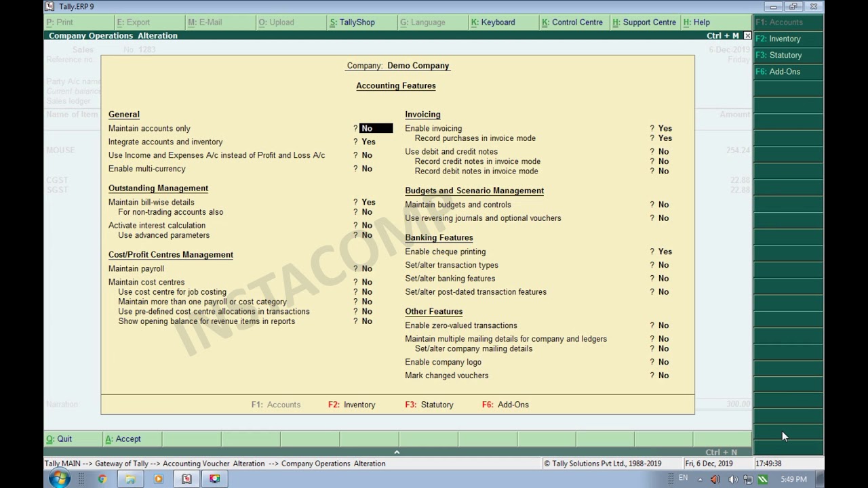Click F1: Accounts in the right panel
The height and width of the screenshot is (488, 868).
tap(788, 22)
